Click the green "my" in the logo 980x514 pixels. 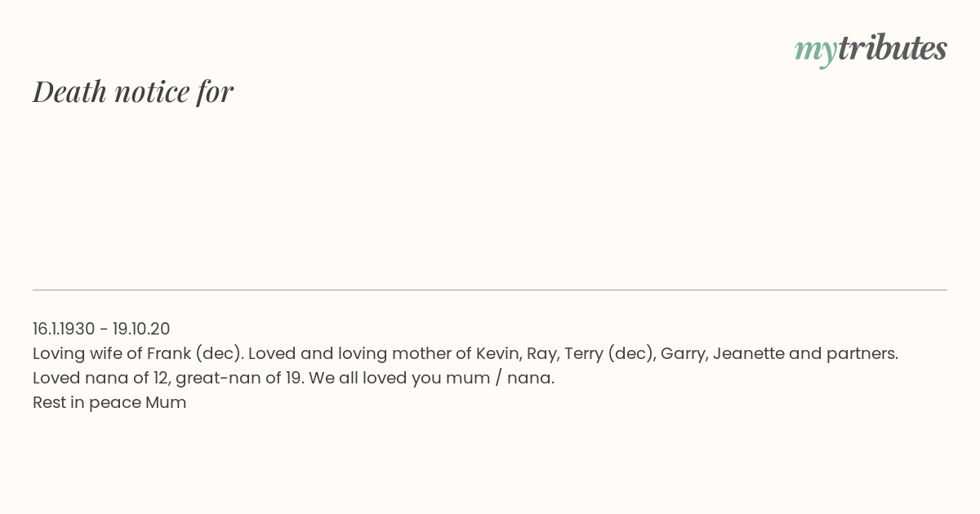pyautogui.click(x=816, y=52)
